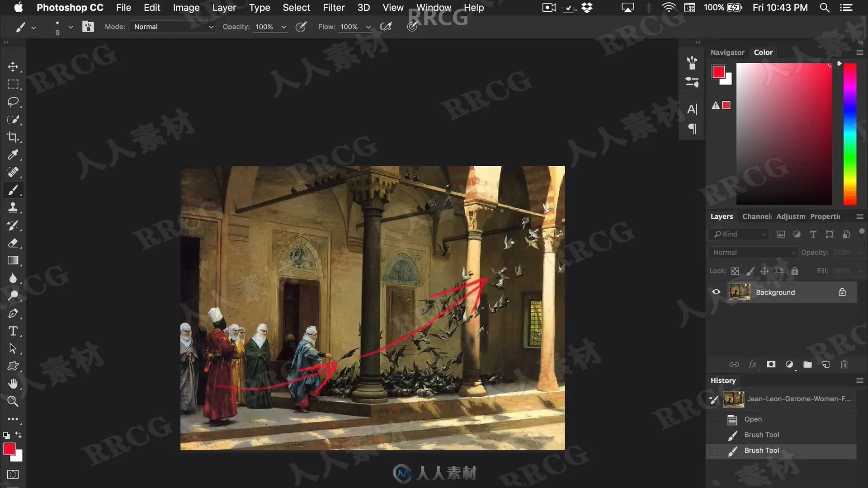The image size is (868, 488).
Task: Toggle lock all layer attributes
Action: pos(795,271)
